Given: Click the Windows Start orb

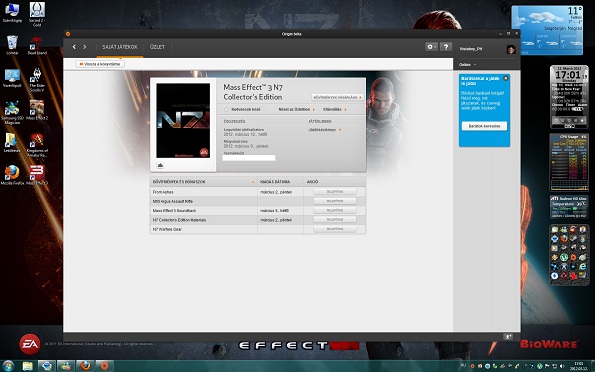Looking at the screenshot, I should (8, 366).
